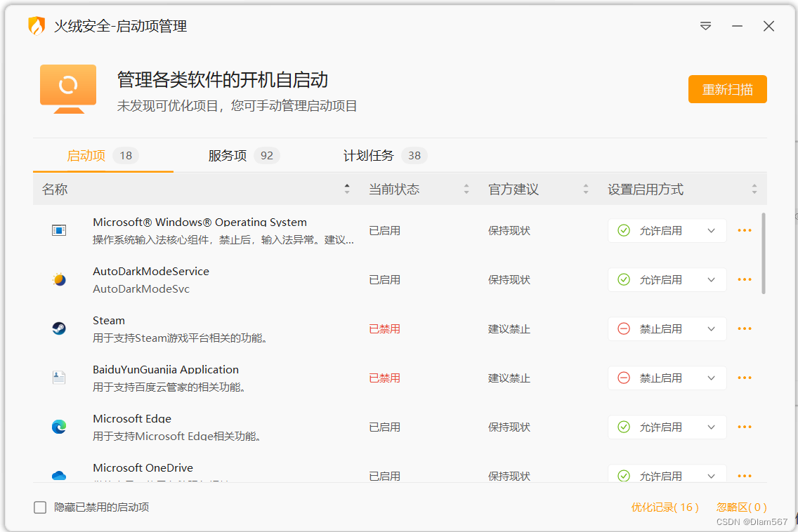This screenshot has height=532, width=798.
Task: Click Steam's 建议禁止 recommendation
Action: point(509,329)
